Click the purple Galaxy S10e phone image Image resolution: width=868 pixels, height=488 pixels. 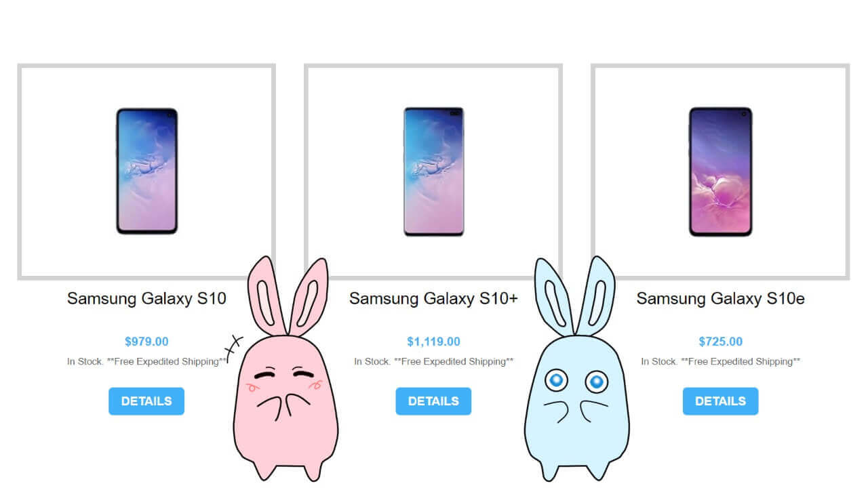click(720, 171)
